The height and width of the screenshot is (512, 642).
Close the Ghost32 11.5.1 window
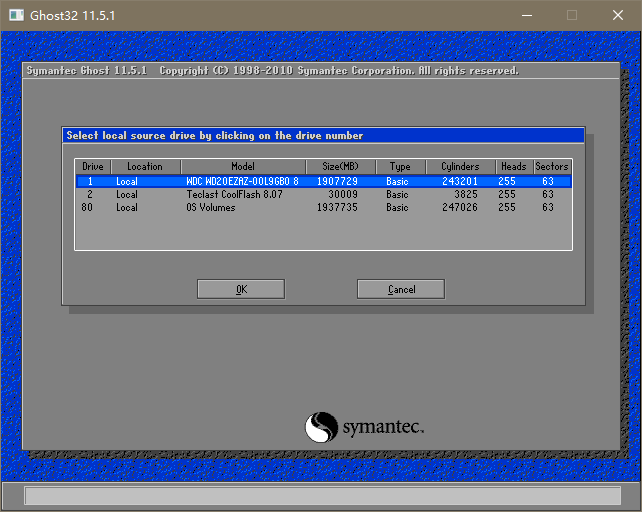(618, 15)
